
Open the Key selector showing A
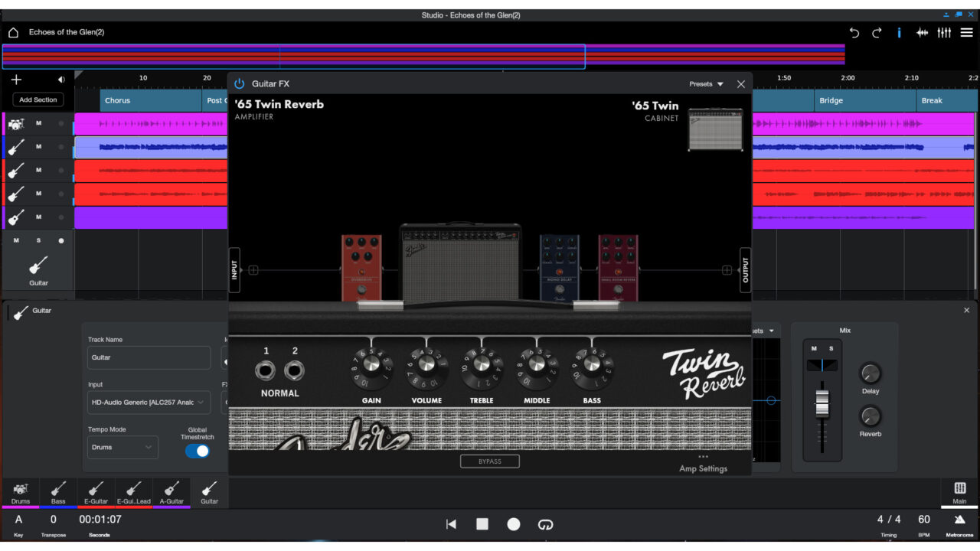click(18, 523)
